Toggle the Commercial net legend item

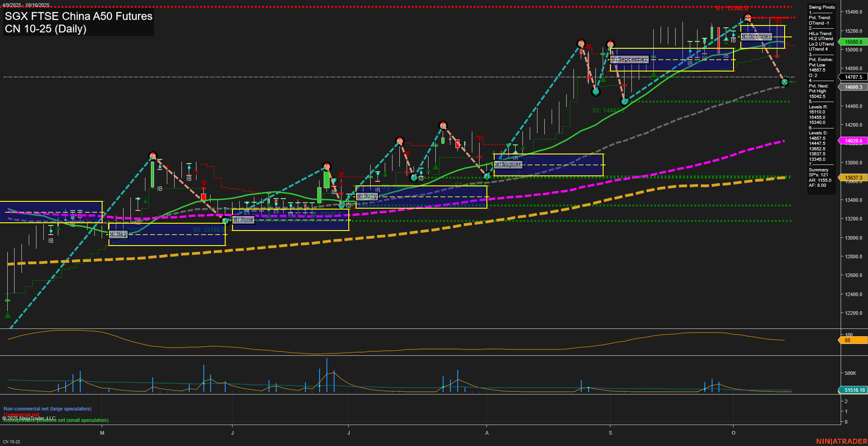click(x=22, y=415)
